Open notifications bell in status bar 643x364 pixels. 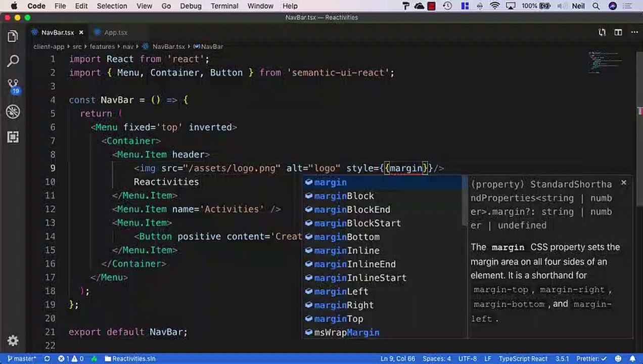[633, 358]
